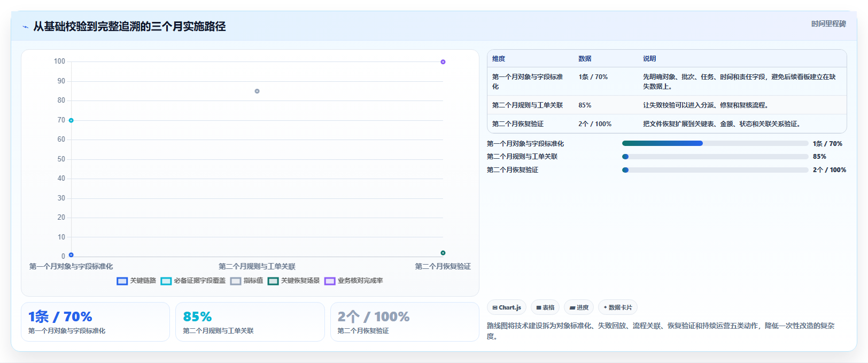Click chart x-axis label 第二个月恢复验证
Image resolution: width=868 pixels, height=363 pixels.
[443, 266]
